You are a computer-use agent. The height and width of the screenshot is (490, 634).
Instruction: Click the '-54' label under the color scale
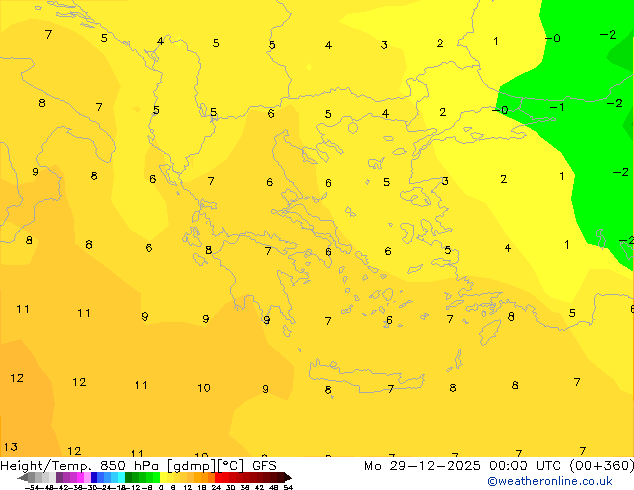coord(32,488)
